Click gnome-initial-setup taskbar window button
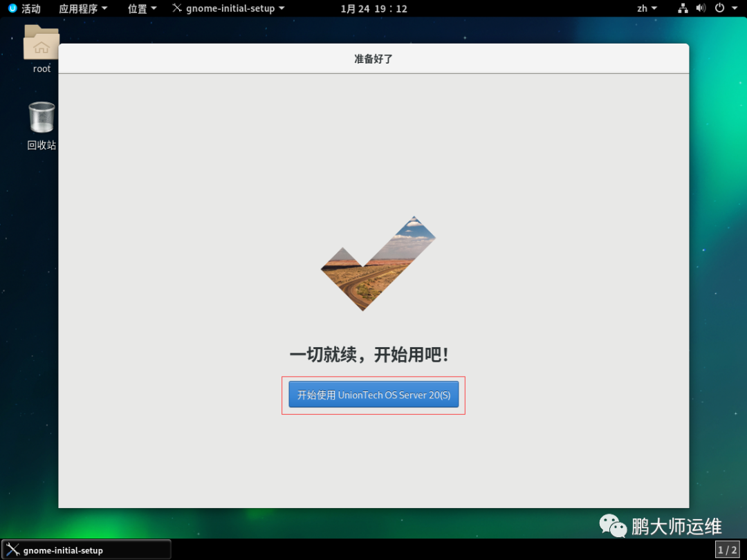 pyautogui.click(x=86, y=550)
